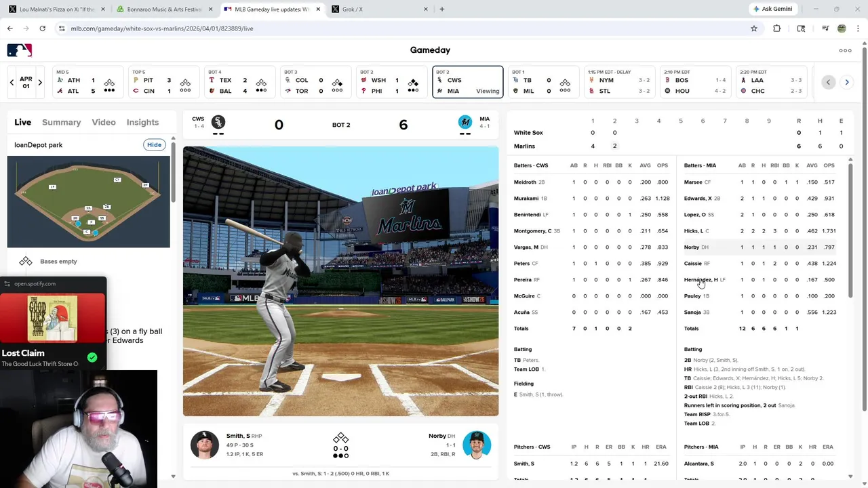Select the PIT vs CIN game card
The height and width of the screenshot is (488, 868).
coord(163,82)
